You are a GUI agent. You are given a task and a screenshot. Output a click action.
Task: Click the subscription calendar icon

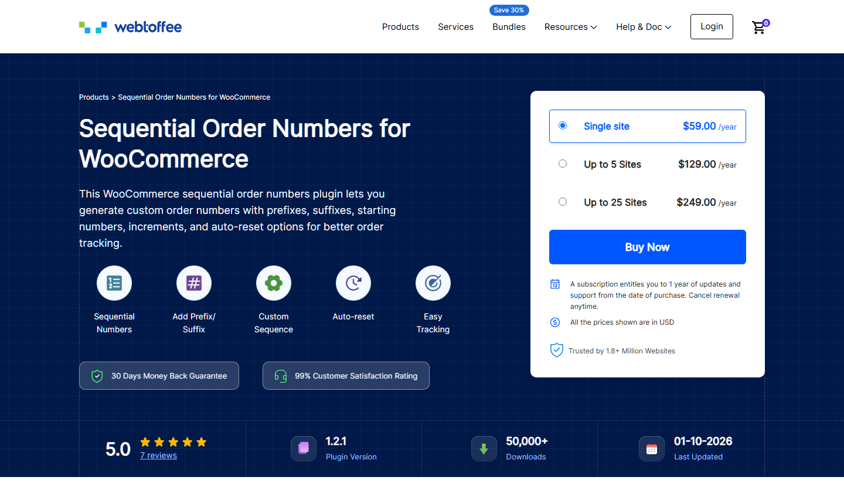[x=555, y=284]
